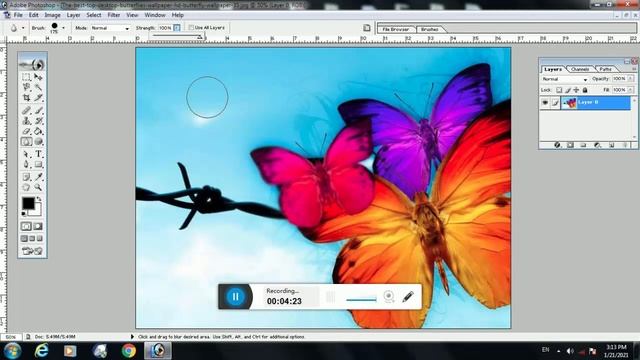Toggle lock image pixels
The image size is (640, 360).
(x=568, y=90)
